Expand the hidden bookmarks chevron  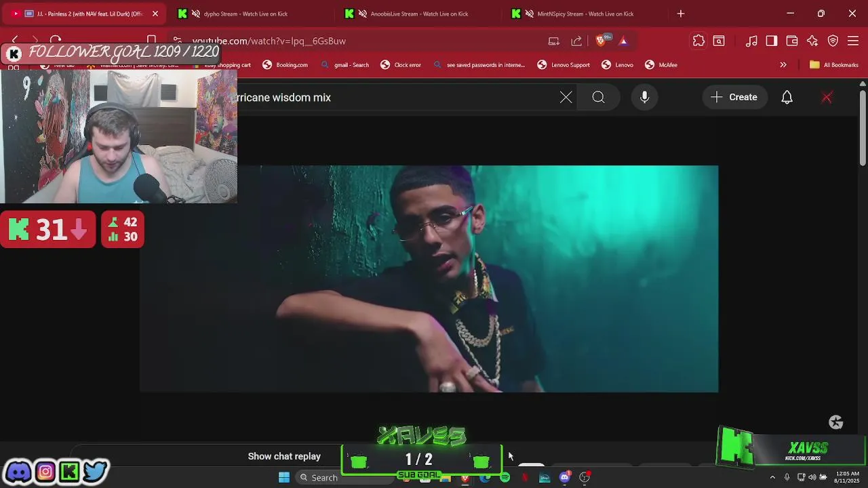tap(783, 65)
